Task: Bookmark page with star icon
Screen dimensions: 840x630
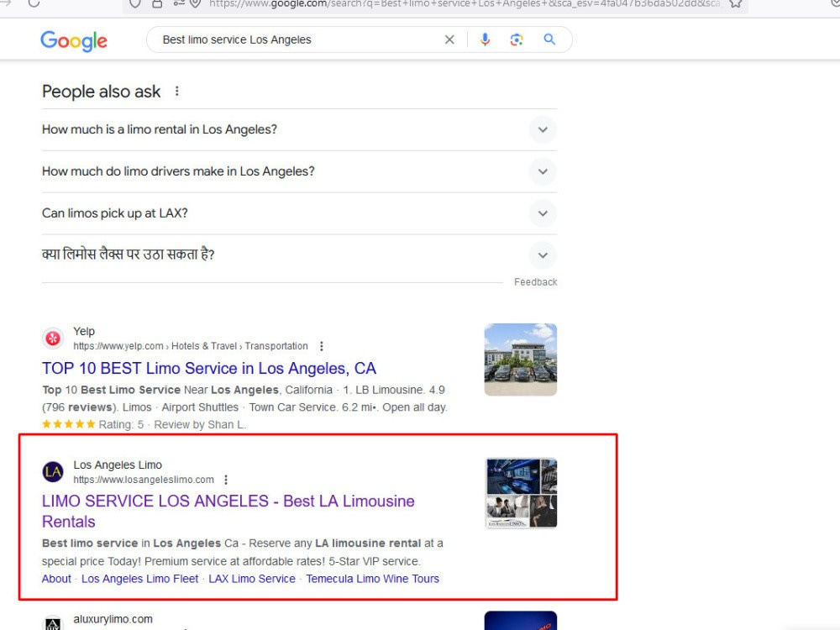Action: click(x=736, y=3)
